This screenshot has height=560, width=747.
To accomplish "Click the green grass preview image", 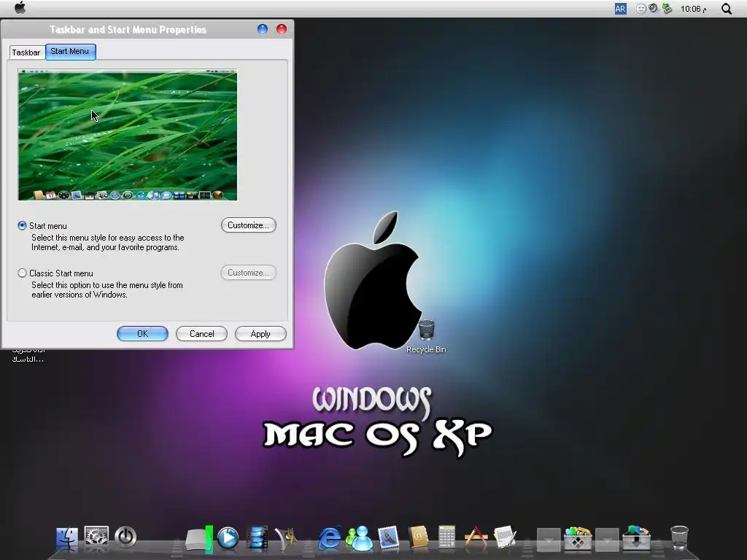I will point(128,135).
